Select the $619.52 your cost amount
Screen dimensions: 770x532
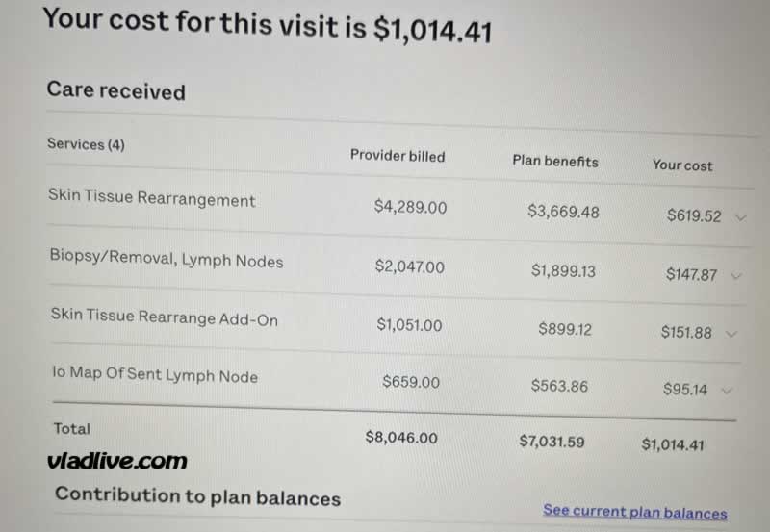tap(694, 215)
